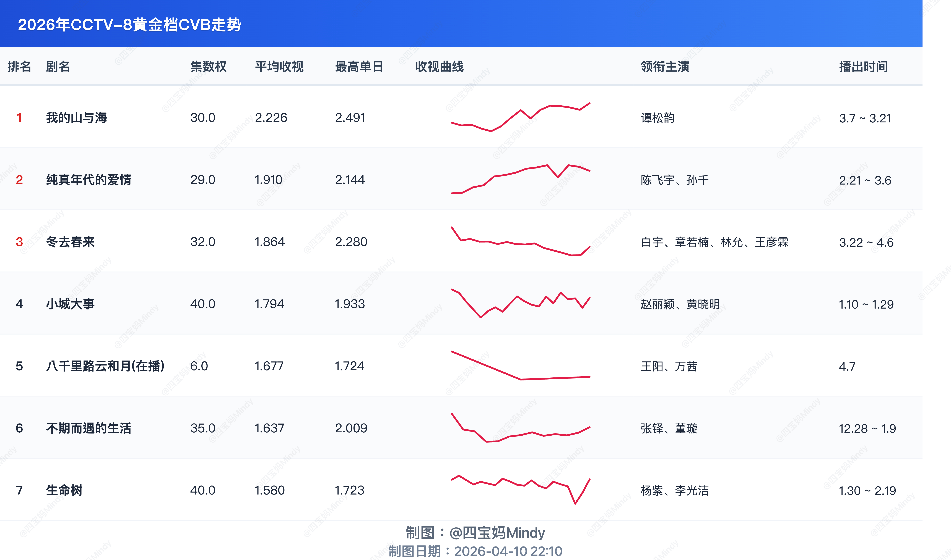Click the drama title 不期而遇的生活
951x560 pixels.
pos(88,428)
